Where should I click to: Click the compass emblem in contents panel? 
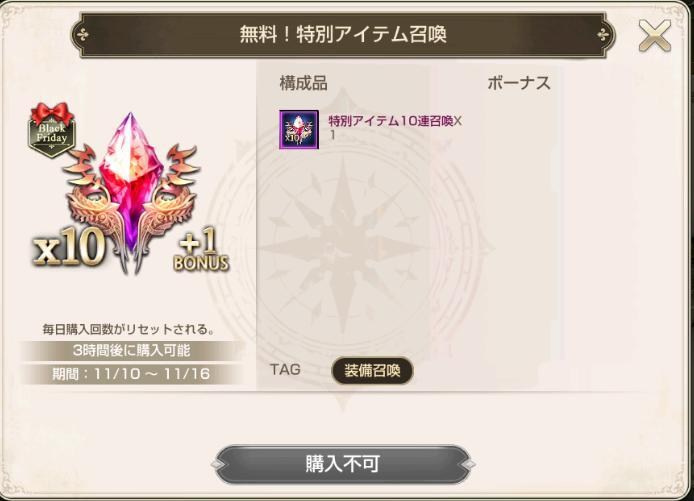coord(343,248)
